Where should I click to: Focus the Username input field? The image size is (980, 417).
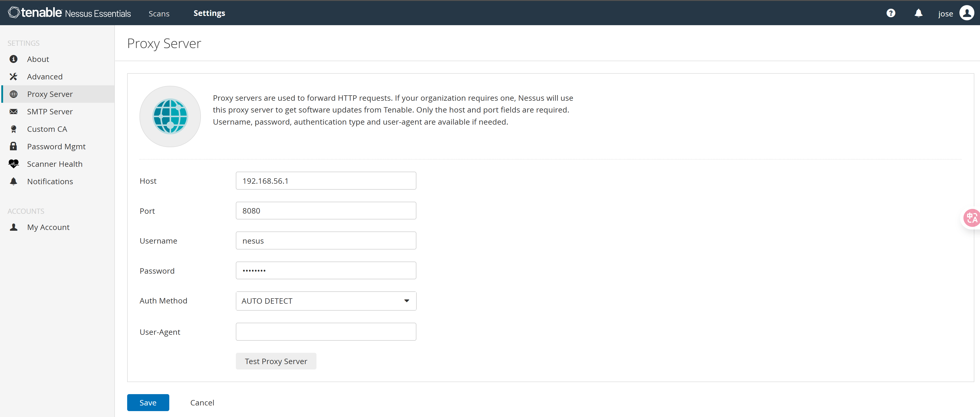point(326,241)
